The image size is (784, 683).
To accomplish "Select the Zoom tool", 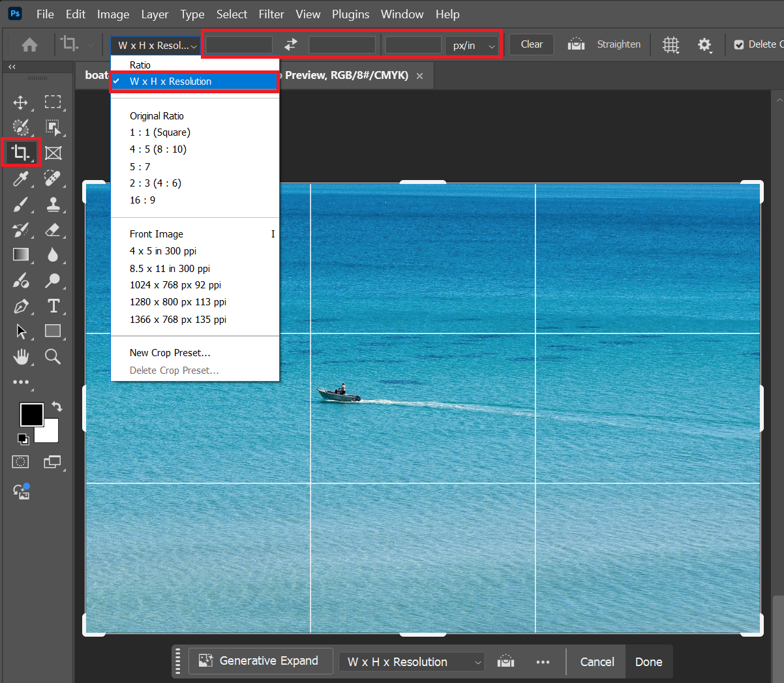I will click(x=53, y=356).
